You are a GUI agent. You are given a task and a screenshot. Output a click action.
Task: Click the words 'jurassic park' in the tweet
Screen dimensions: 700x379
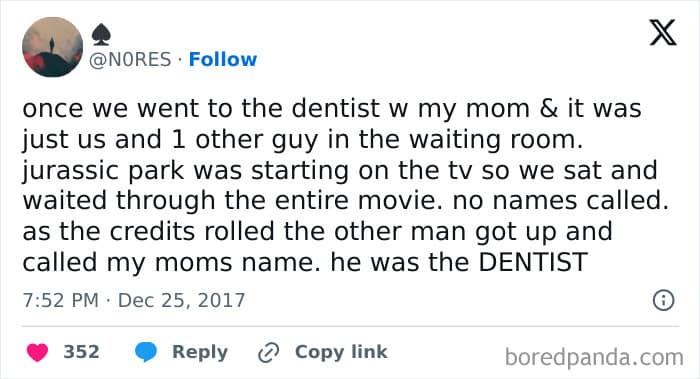click(x=103, y=171)
